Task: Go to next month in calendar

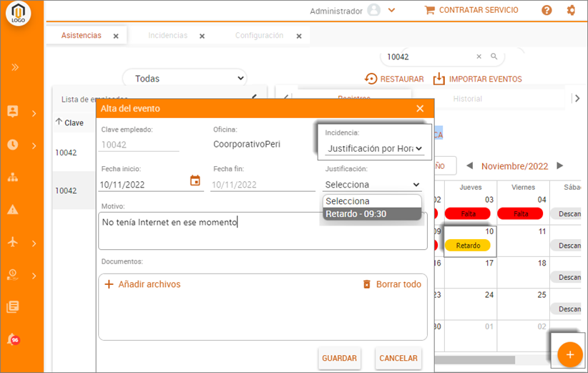Action: point(559,166)
